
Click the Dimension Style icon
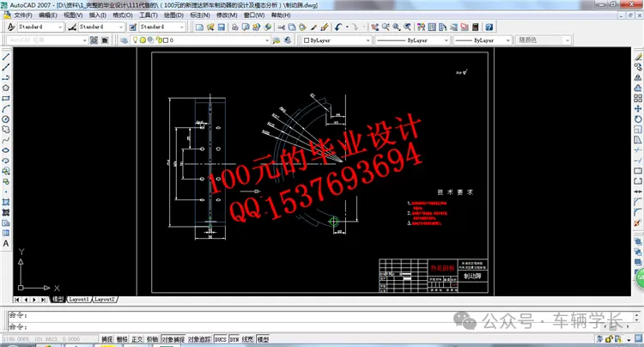[x=72, y=27]
